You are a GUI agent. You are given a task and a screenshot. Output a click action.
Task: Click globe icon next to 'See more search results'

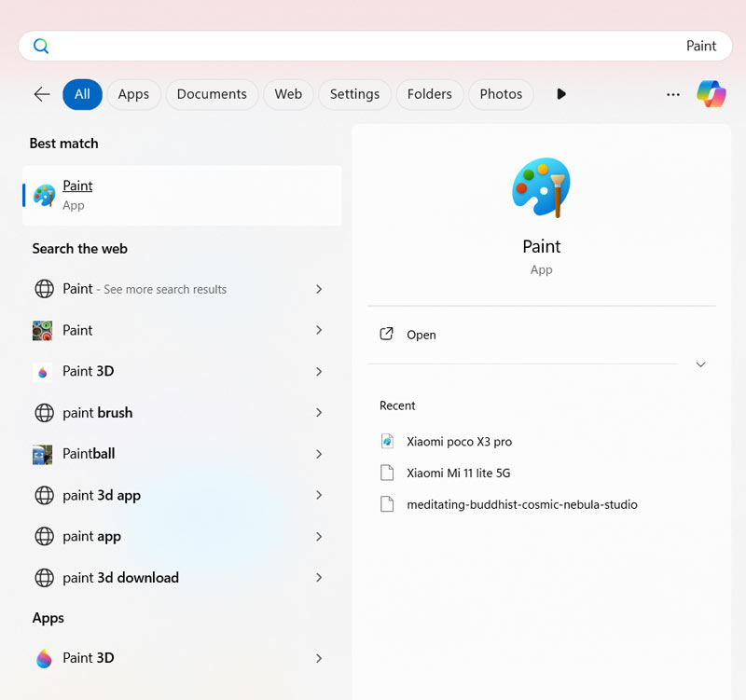[44, 289]
